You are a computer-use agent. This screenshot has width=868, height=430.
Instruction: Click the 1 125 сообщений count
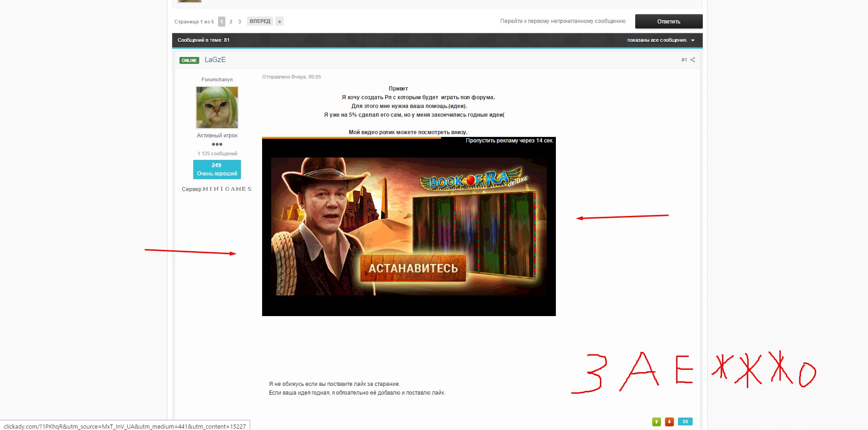coord(217,153)
